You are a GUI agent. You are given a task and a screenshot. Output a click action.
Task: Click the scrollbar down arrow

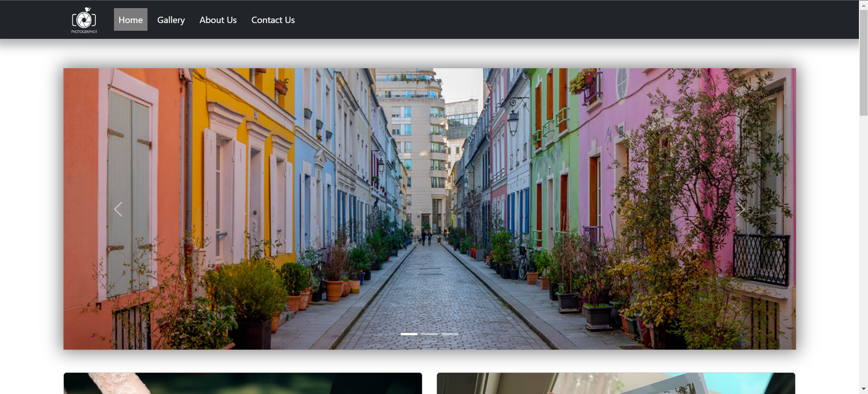(863, 389)
